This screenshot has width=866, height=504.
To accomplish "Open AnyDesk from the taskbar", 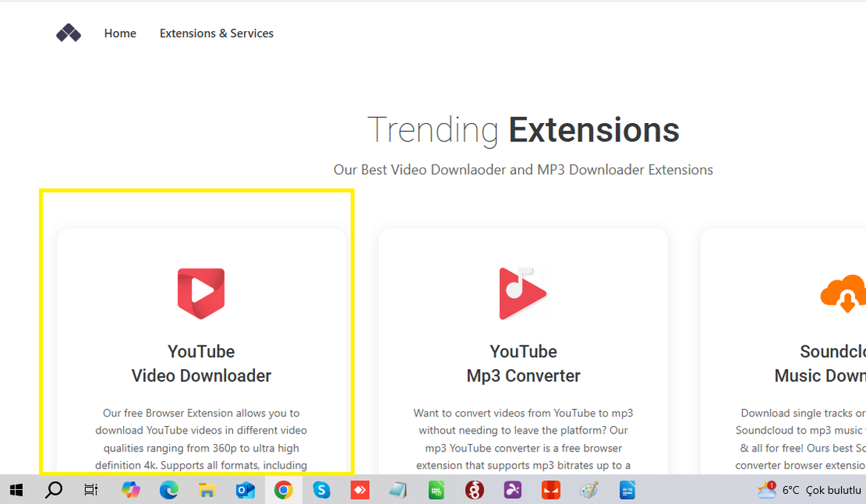I will 360,490.
